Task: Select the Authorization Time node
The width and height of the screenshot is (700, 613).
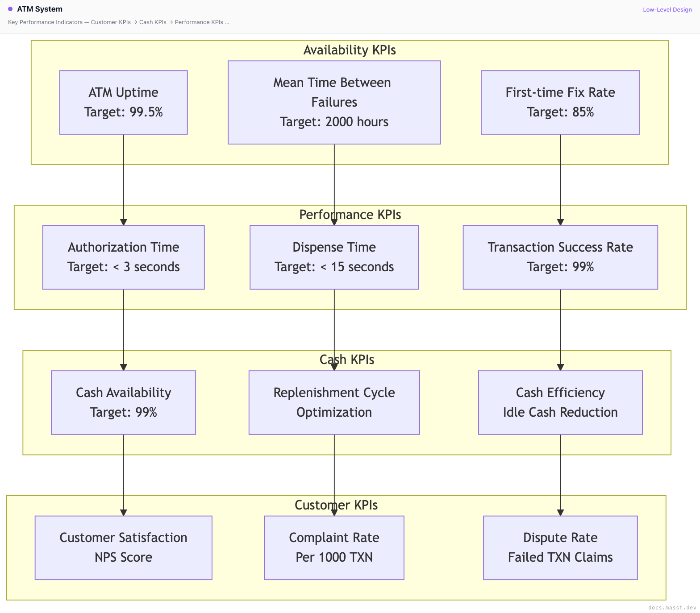Action: pos(124,257)
